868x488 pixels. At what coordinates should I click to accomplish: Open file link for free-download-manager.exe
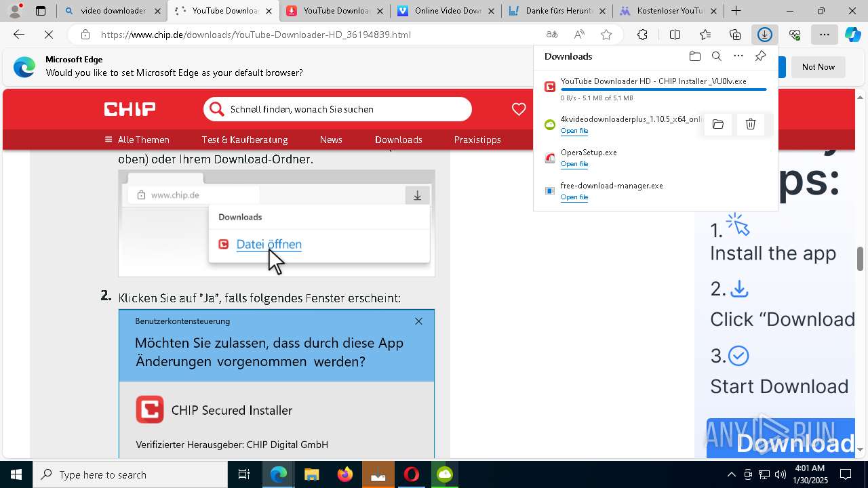point(574,197)
